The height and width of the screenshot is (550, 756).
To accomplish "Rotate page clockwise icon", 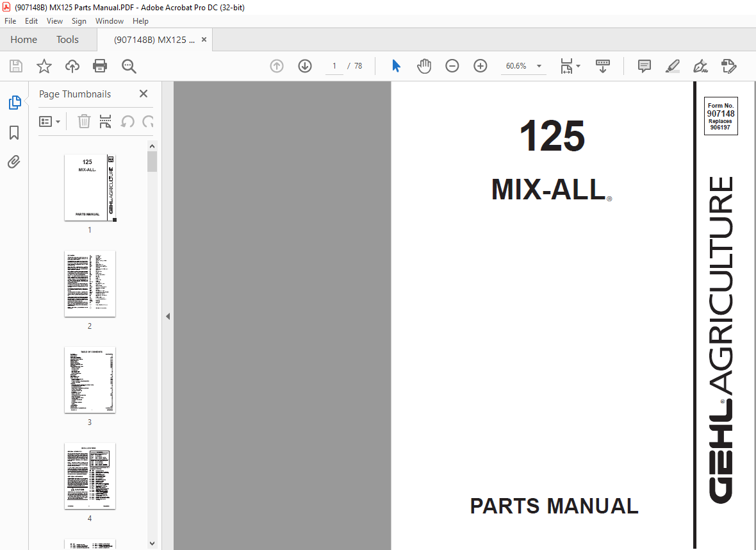I will pyautogui.click(x=148, y=121).
